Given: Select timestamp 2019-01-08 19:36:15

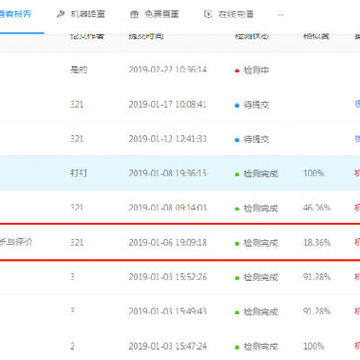Looking at the screenshot, I should coord(168,173).
